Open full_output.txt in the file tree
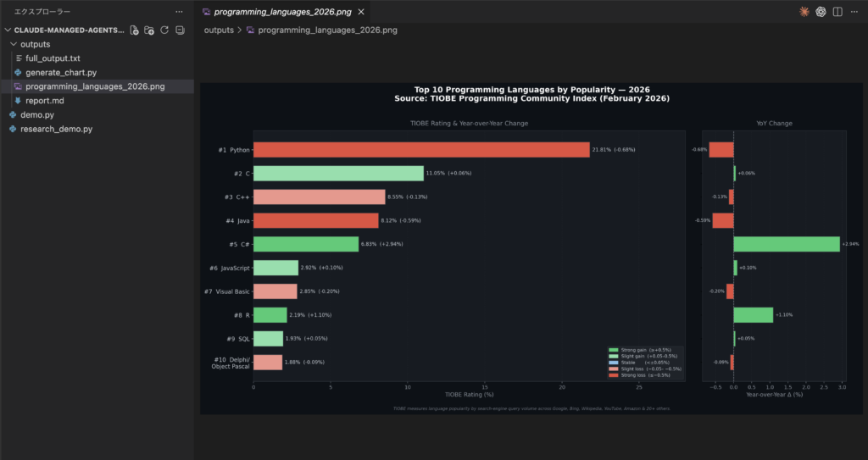This screenshot has height=460, width=868. click(x=53, y=58)
